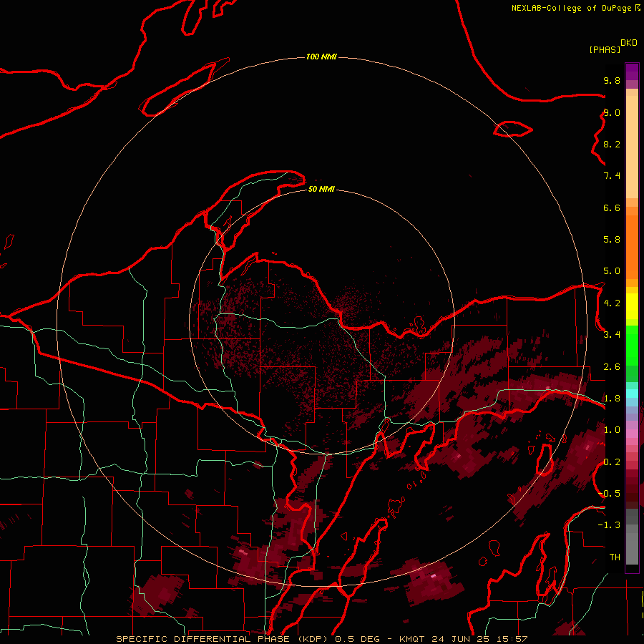644x644 pixels.
Task: Click the 6.6 value on the color scale
Action: [612, 208]
